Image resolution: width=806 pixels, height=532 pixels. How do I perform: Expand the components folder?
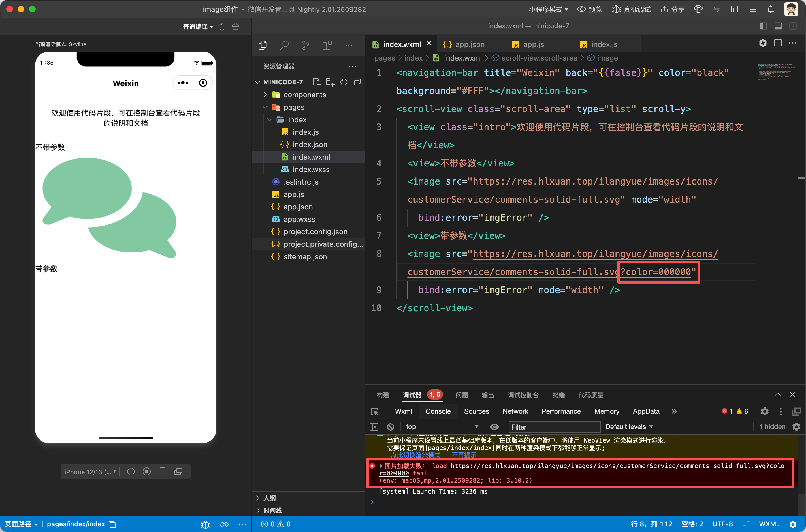(x=304, y=95)
